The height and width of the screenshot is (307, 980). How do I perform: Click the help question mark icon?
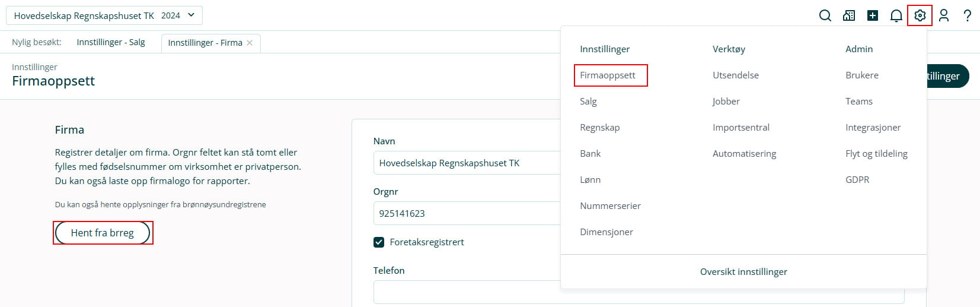coord(967,15)
